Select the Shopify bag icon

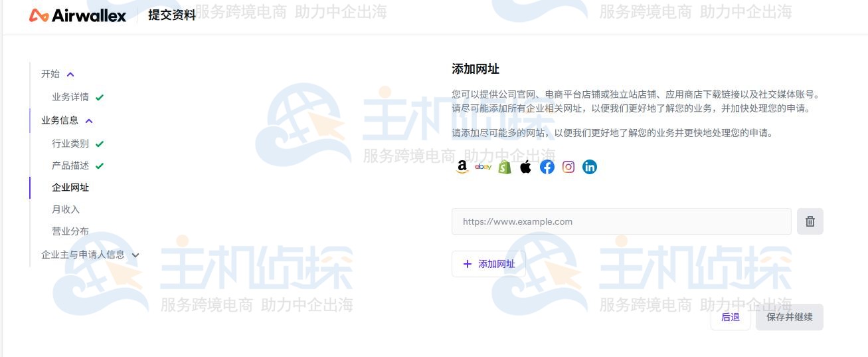tap(505, 167)
